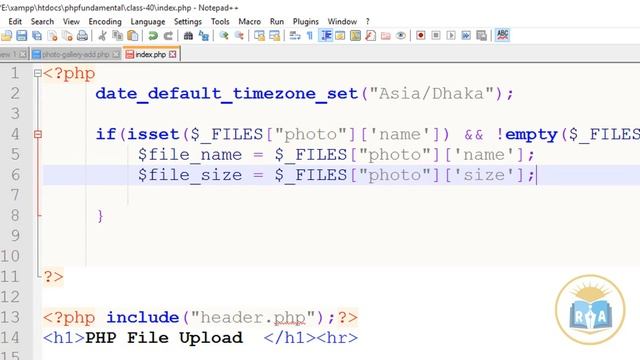The width and height of the screenshot is (640, 360).
Task: Click the Cut scissors icon
Action: pos(102,36)
